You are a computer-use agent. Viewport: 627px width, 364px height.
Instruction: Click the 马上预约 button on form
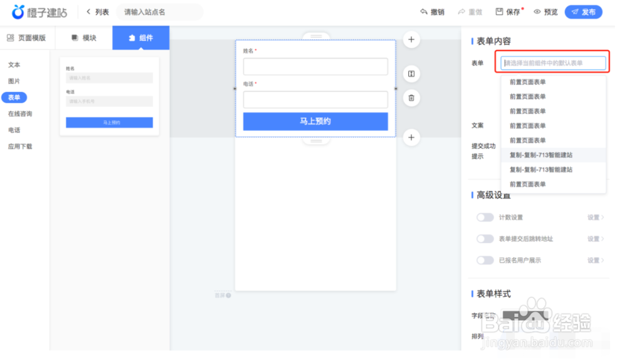pos(315,120)
